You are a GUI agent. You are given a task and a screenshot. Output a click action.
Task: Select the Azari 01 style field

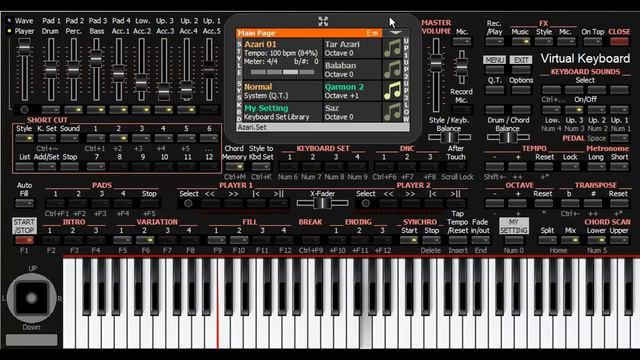coord(281,59)
